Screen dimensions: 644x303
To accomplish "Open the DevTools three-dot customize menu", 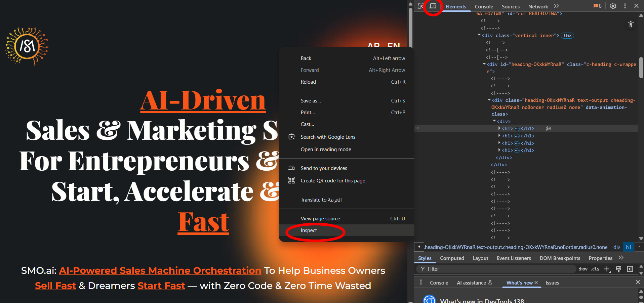I will point(625,6).
